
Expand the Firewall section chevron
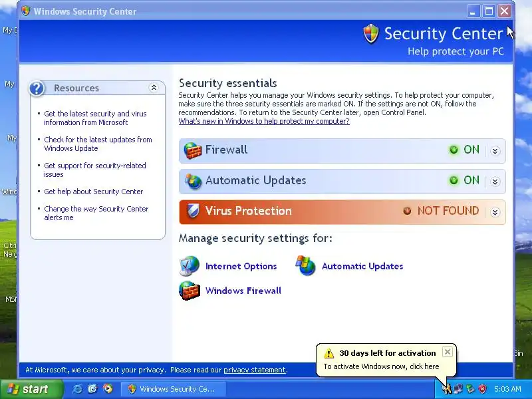click(x=495, y=151)
